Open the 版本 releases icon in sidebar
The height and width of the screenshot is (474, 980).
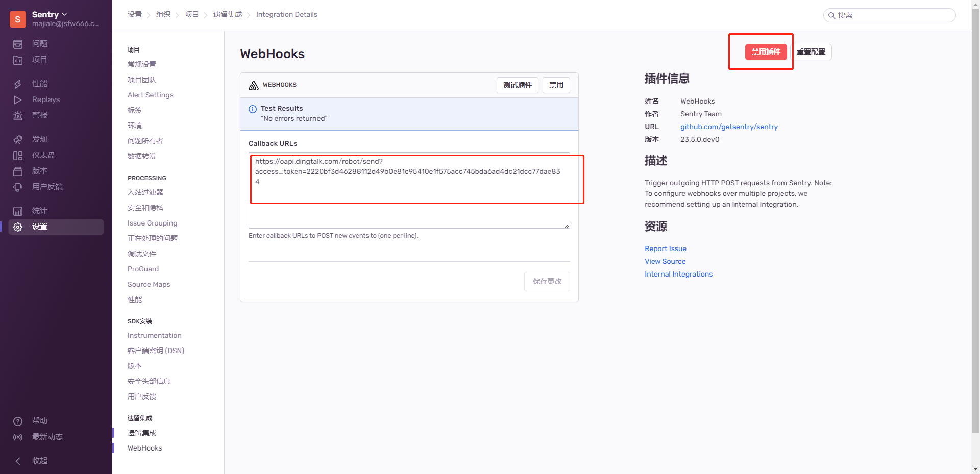[x=18, y=171]
